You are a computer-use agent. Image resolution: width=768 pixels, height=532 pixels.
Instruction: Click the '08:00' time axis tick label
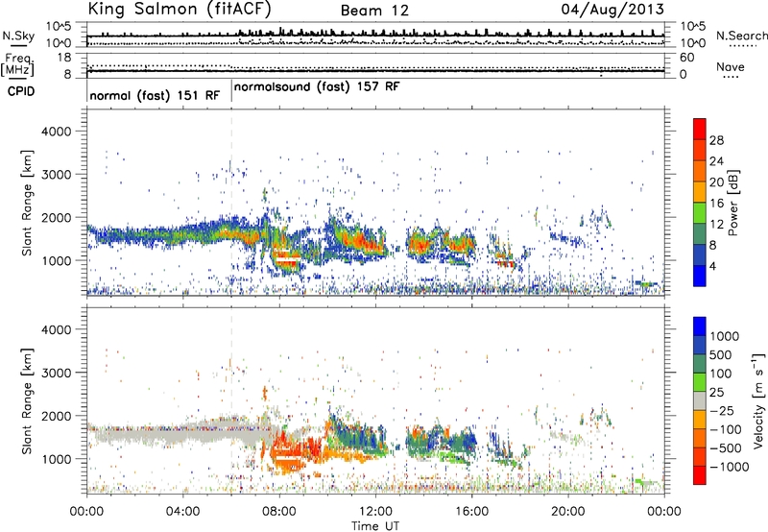pos(279,512)
